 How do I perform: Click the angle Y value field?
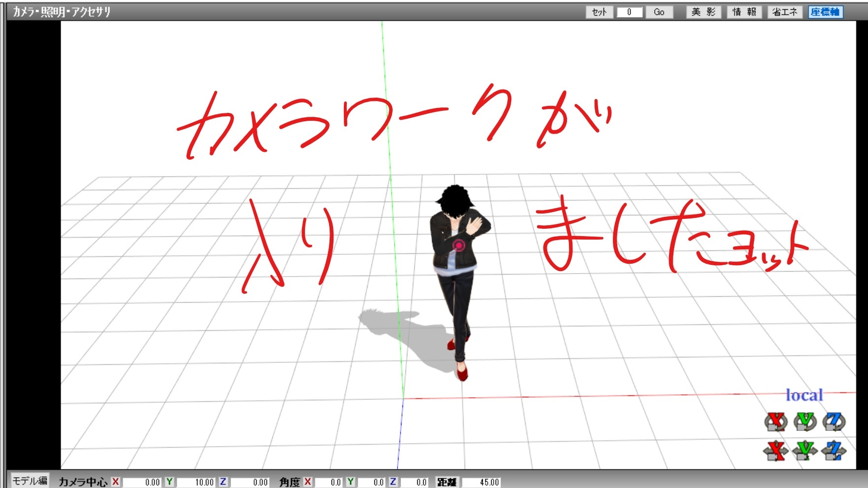click(371, 482)
